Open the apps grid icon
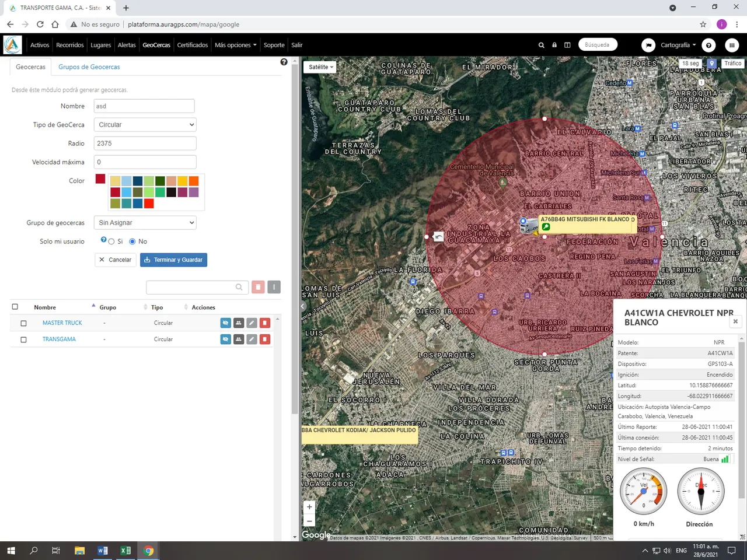The height and width of the screenshot is (560, 747). tap(732, 45)
